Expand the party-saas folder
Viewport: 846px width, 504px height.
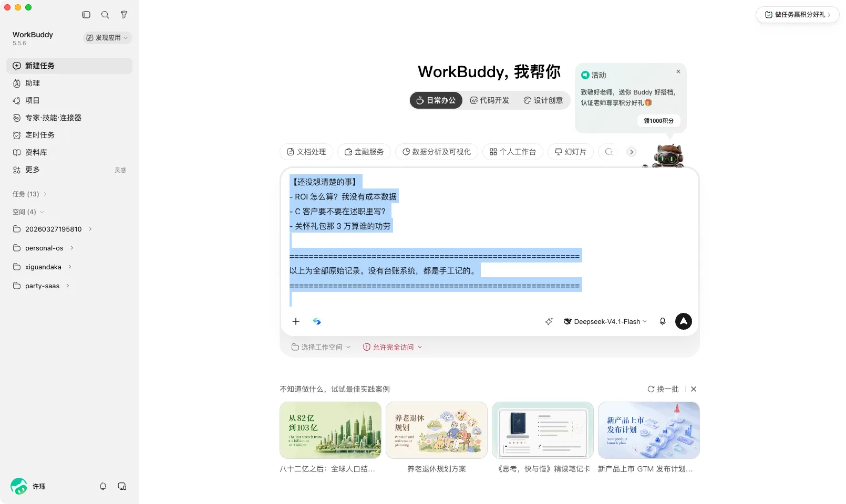click(x=68, y=286)
